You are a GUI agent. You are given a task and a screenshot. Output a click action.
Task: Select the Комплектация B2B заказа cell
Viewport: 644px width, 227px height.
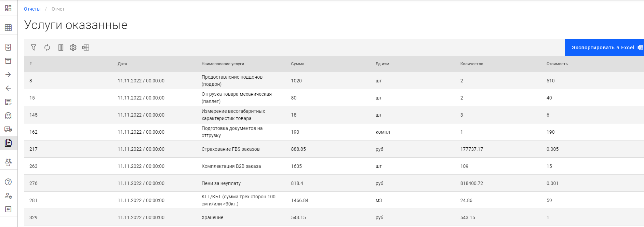point(231,166)
